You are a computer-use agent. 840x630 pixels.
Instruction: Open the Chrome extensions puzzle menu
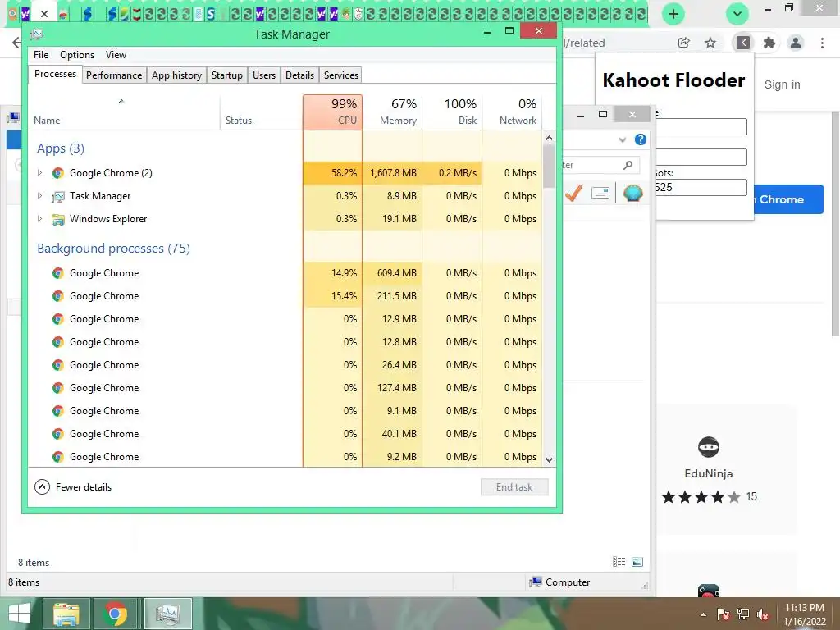click(769, 43)
